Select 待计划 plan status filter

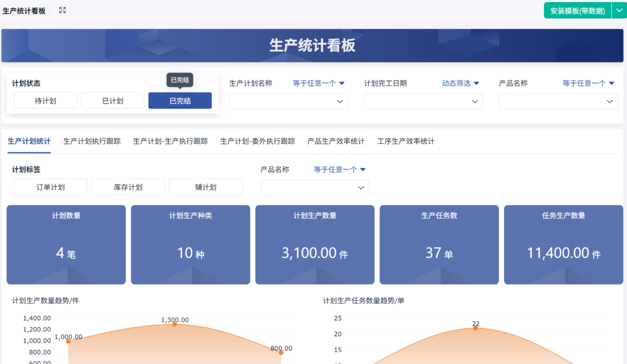45,101
